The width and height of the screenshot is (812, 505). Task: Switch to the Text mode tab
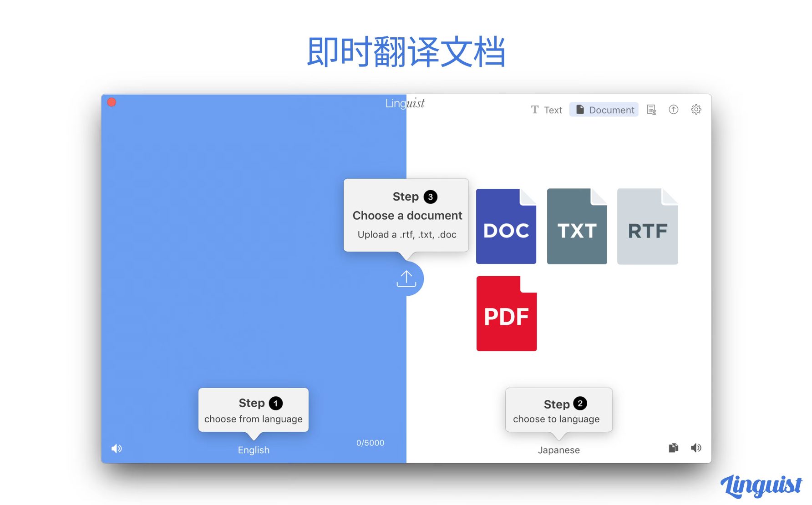click(x=547, y=110)
